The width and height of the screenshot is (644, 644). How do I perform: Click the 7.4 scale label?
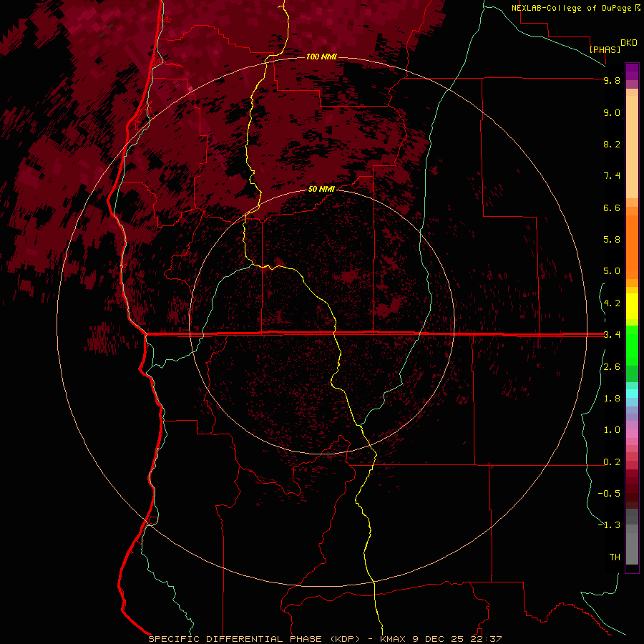pos(612,176)
